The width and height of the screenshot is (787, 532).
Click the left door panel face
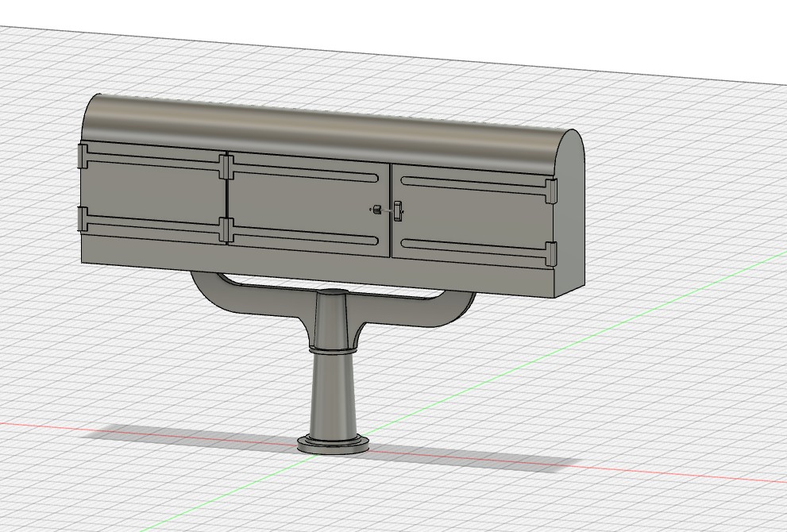click(x=153, y=192)
